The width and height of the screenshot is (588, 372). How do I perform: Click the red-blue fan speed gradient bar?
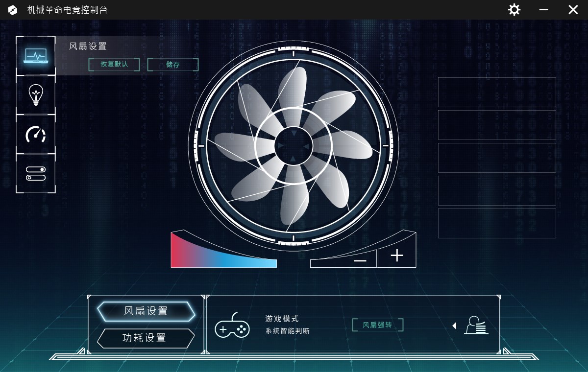pos(223,250)
